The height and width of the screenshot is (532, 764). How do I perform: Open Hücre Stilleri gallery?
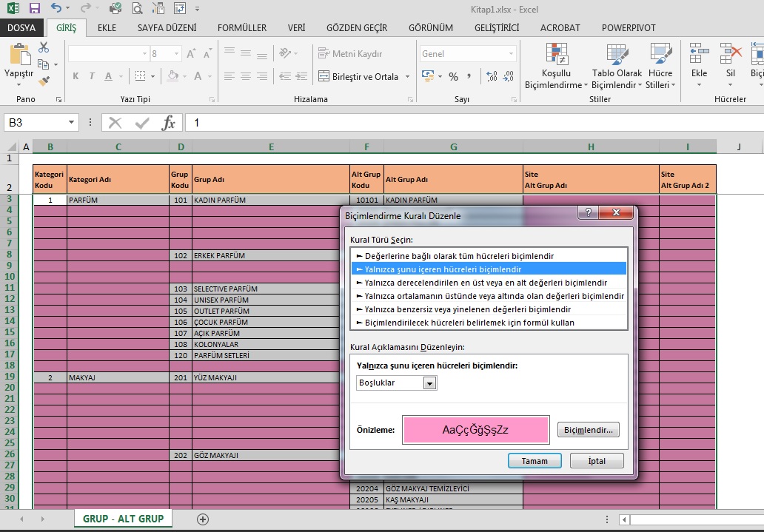pos(660,67)
